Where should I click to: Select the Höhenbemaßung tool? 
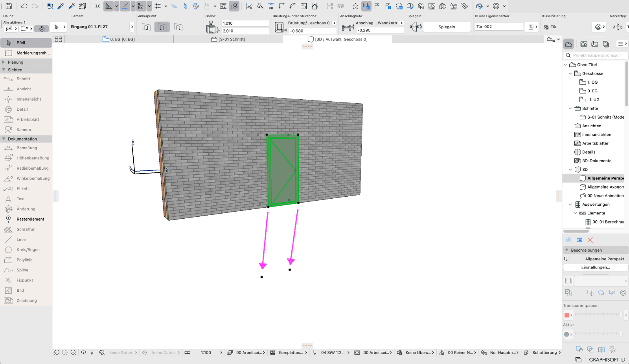tap(26, 158)
